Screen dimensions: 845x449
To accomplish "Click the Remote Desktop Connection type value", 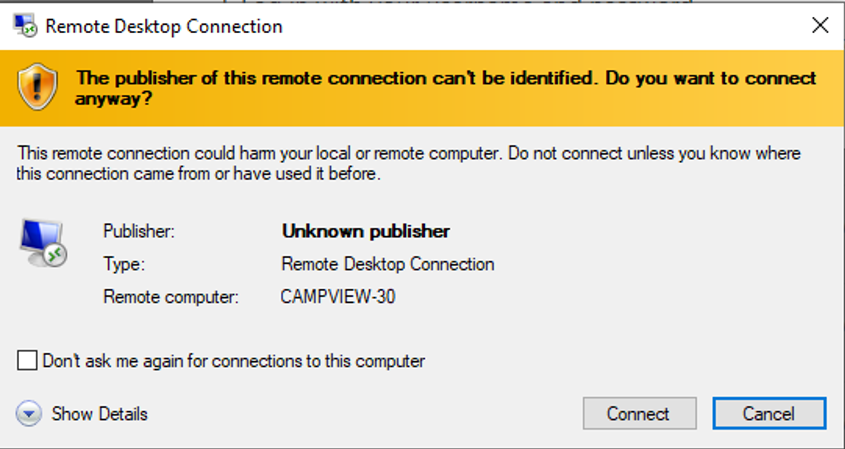I will click(x=388, y=264).
